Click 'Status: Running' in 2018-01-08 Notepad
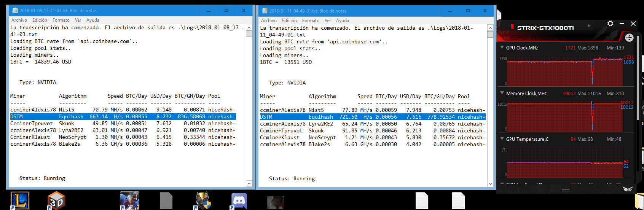The image size is (644, 210). pos(42,178)
